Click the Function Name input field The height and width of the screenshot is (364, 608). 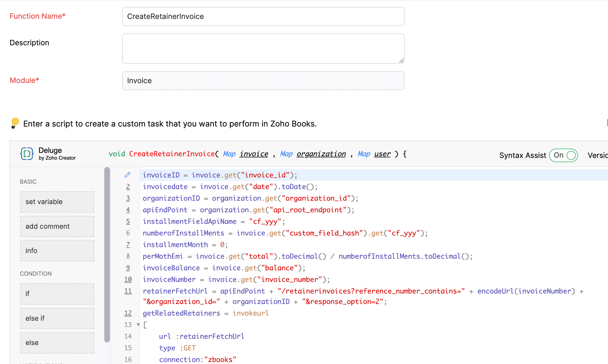point(263,16)
